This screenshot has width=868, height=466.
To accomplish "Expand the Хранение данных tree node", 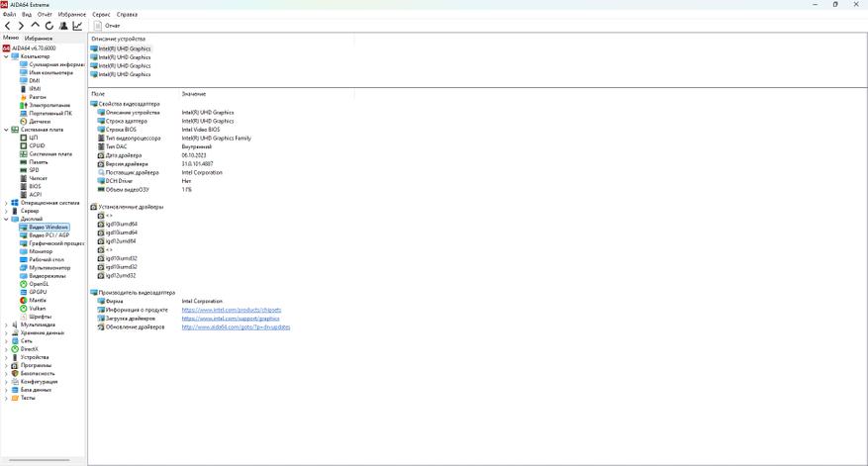I will click(6, 332).
